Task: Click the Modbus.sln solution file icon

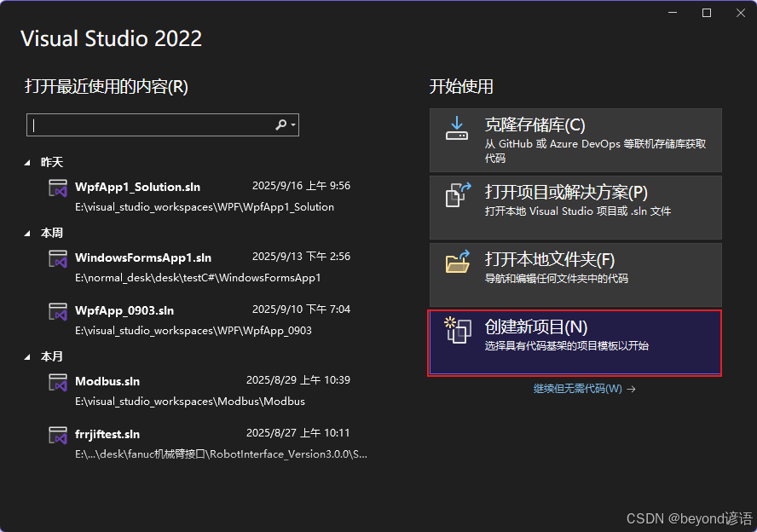Action: (x=58, y=382)
